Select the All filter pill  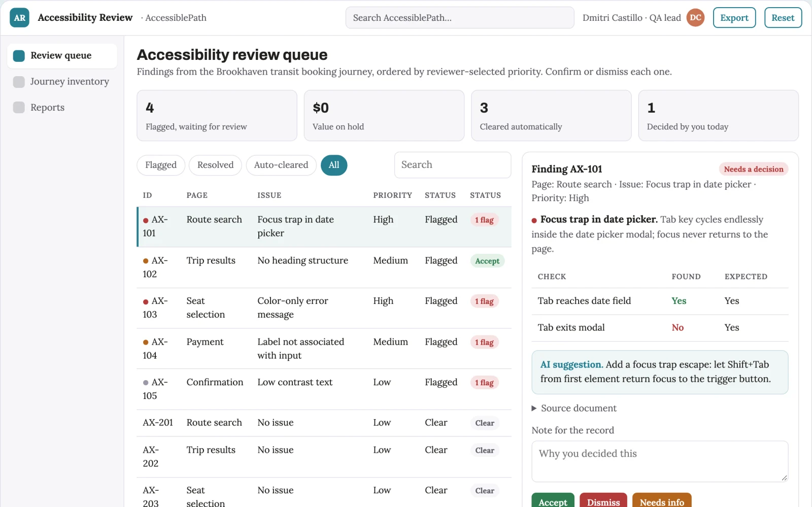(x=334, y=165)
